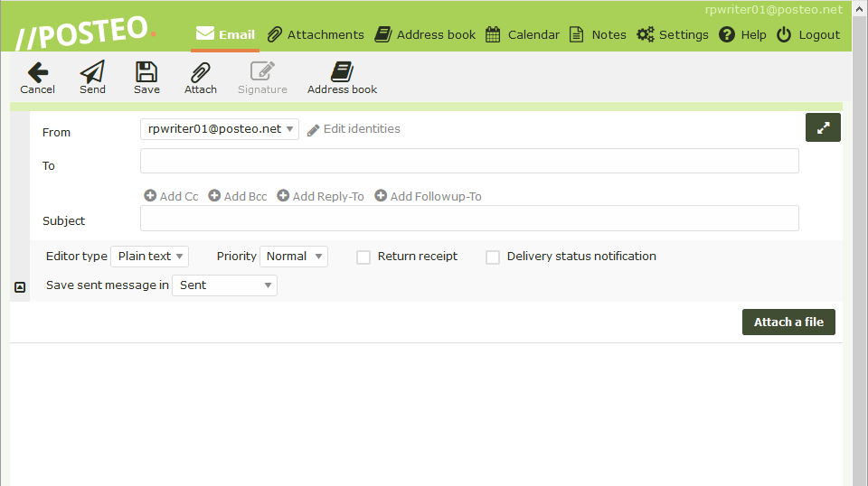Click in the message body area
The width and height of the screenshot is (868, 486).
426,415
